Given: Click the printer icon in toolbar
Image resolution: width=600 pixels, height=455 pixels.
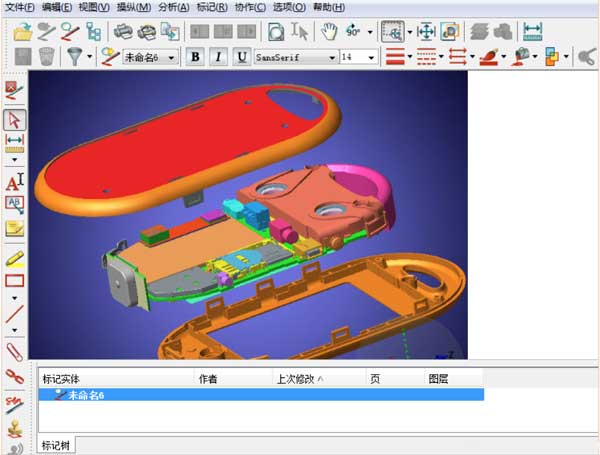Looking at the screenshot, I should point(123,32).
